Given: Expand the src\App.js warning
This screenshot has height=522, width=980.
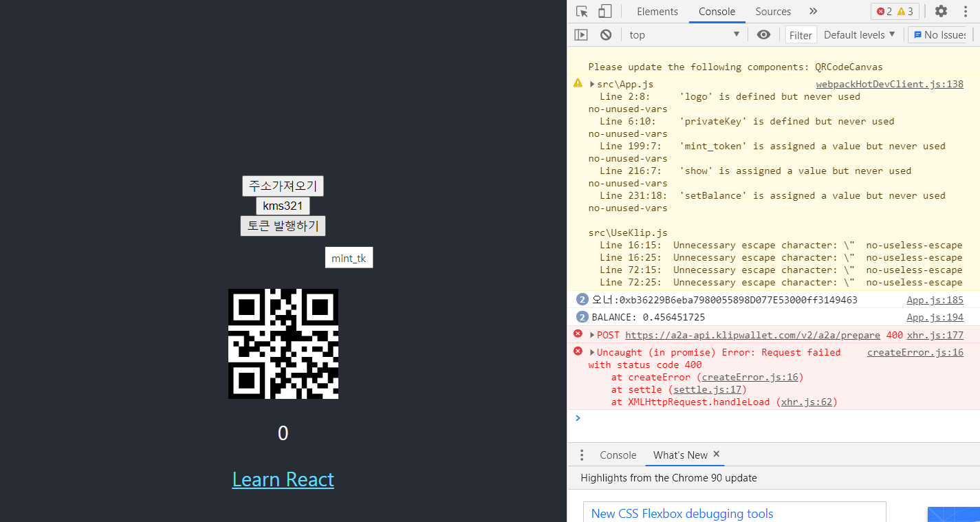Looking at the screenshot, I should (592, 84).
